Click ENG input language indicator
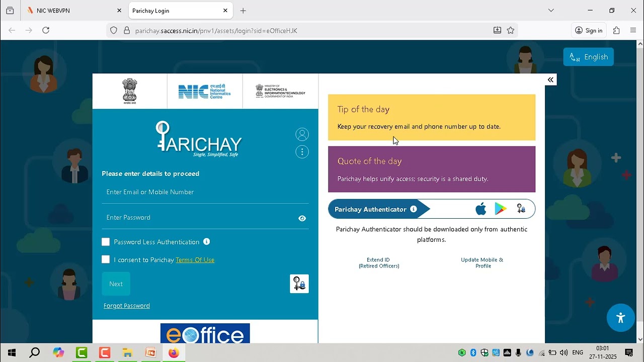This screenshot has height=362, width=644. point(578,353)
